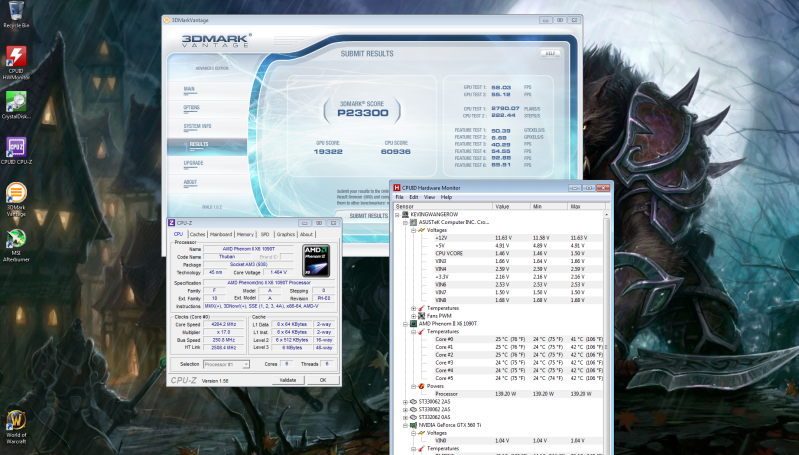
Task: Launch MSI Afterburner from the desktop
Action: coord(16,245)
